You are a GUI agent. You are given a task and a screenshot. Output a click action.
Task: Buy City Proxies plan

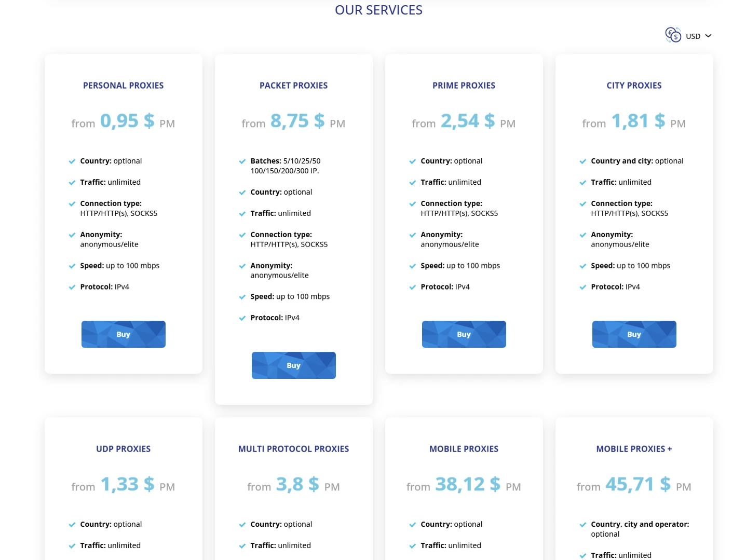pyautogui.click(x=634, y=334)
